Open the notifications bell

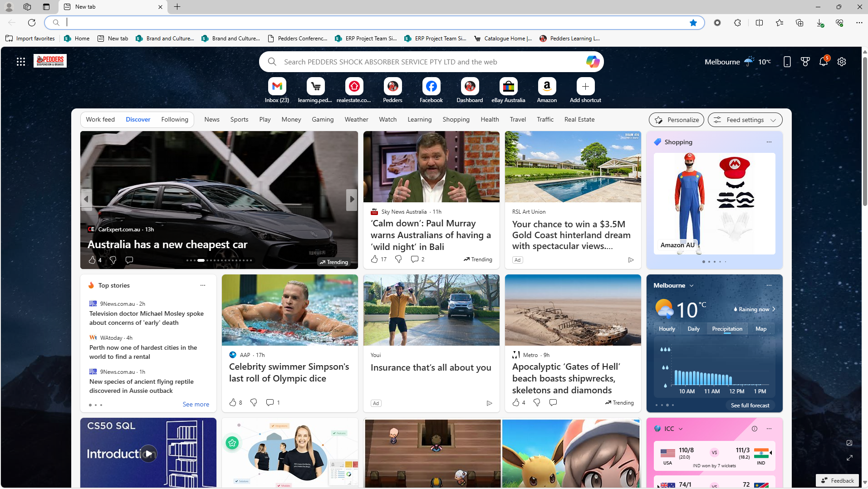[x=823, y=62]
